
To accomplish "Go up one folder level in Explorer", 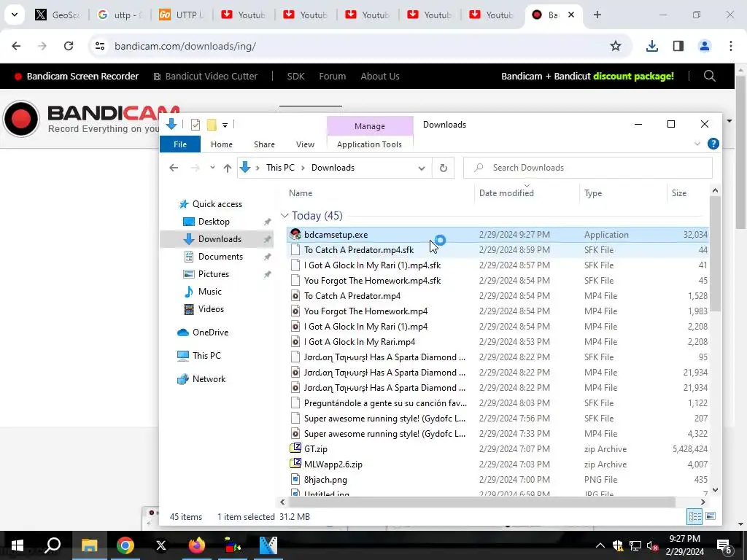I will [228, 168].
